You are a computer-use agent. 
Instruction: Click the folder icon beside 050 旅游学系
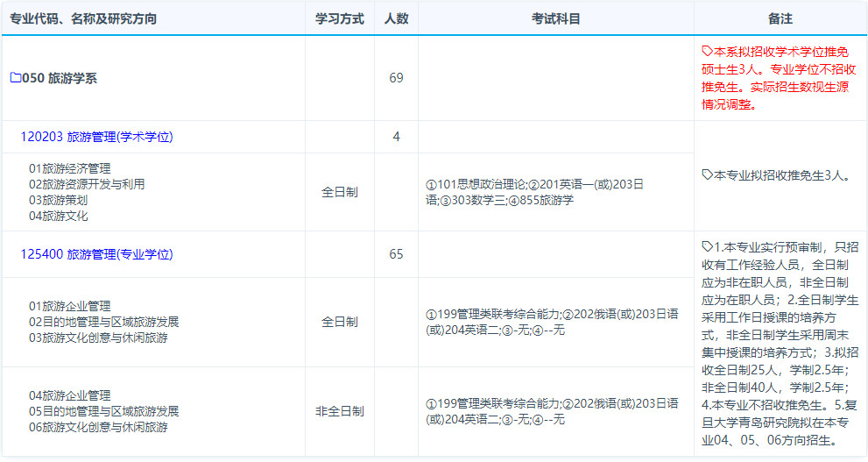15,78
